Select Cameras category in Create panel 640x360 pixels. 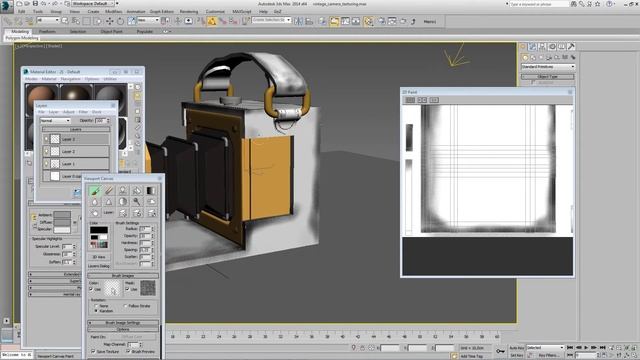[549, 57]
